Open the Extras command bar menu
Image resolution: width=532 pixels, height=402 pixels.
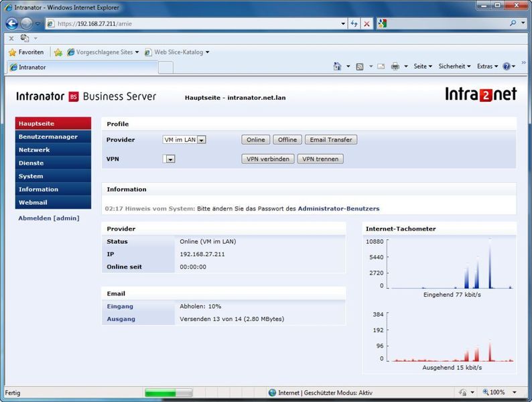pos(487,66)
